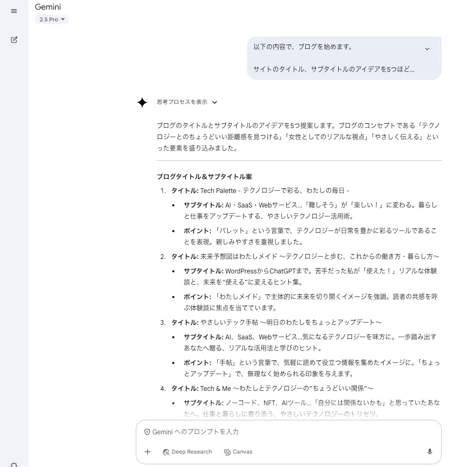Open the settings gear in the sidebar
The width and height of the screenshot is (476, 467).
click(14, 464)
